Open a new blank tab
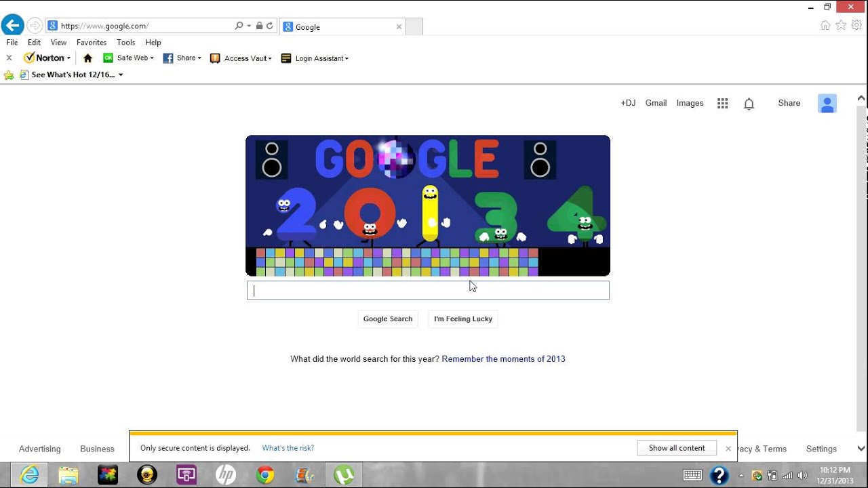868x488 pixels. coord(414,27)
